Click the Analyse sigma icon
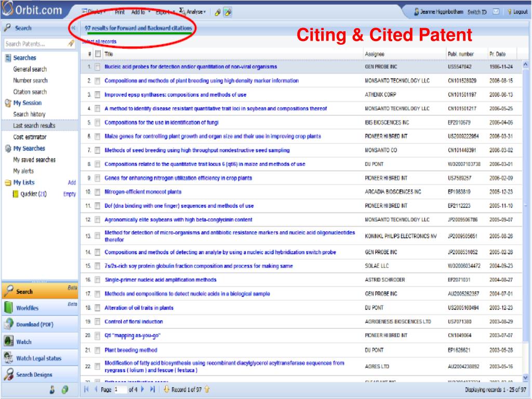This screenshot has width=532, height=399. [182, 11]
